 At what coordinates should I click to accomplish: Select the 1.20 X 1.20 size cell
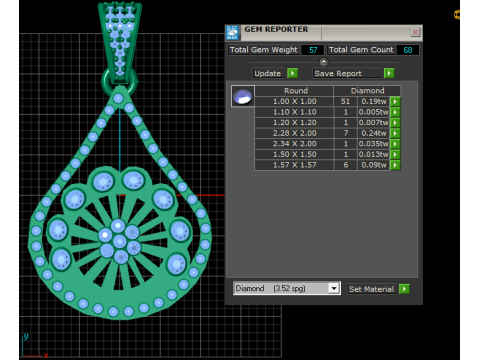coord(294,123)
